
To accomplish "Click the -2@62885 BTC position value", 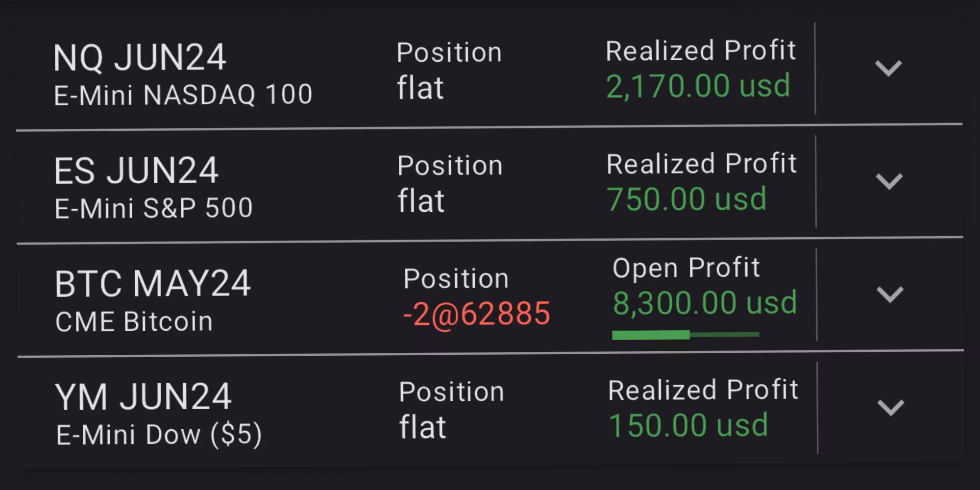I will click(x=476, y=314).
